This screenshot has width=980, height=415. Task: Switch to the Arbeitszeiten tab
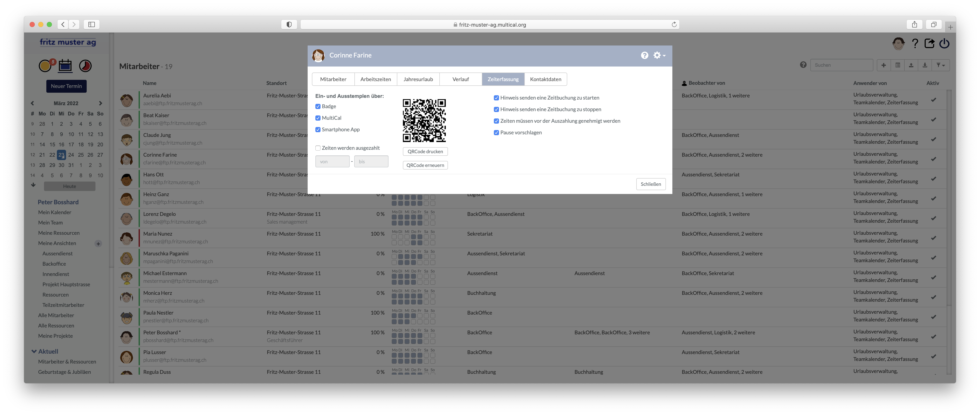[375, 79]
